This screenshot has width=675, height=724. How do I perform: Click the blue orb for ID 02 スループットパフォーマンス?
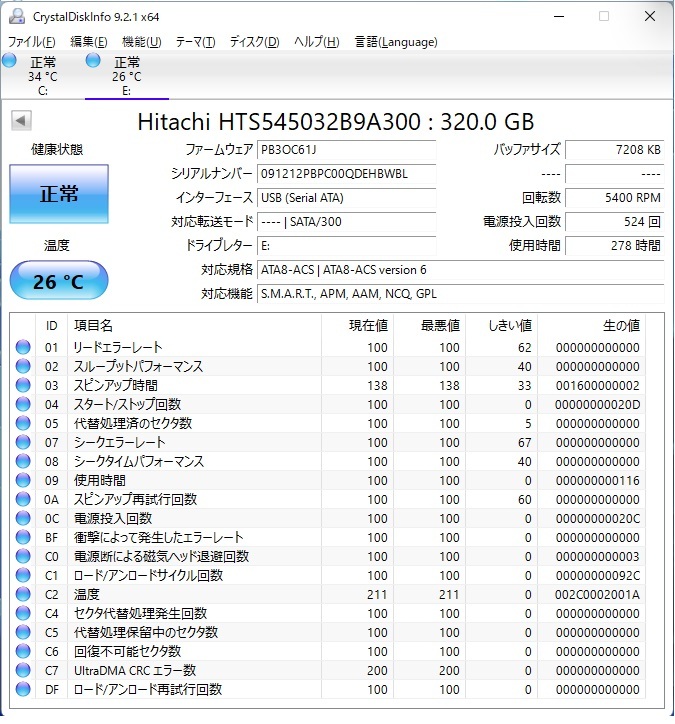[x=23, y=366]
